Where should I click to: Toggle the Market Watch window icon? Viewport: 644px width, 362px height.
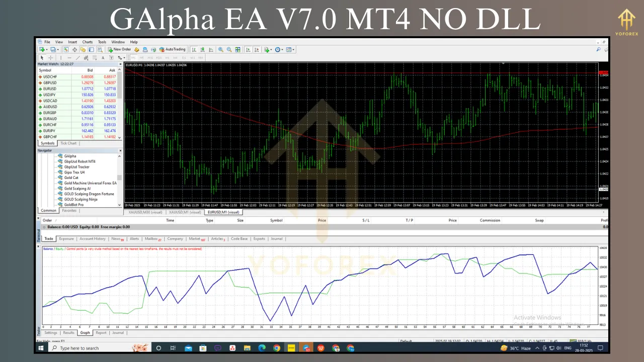coord(66,49)
